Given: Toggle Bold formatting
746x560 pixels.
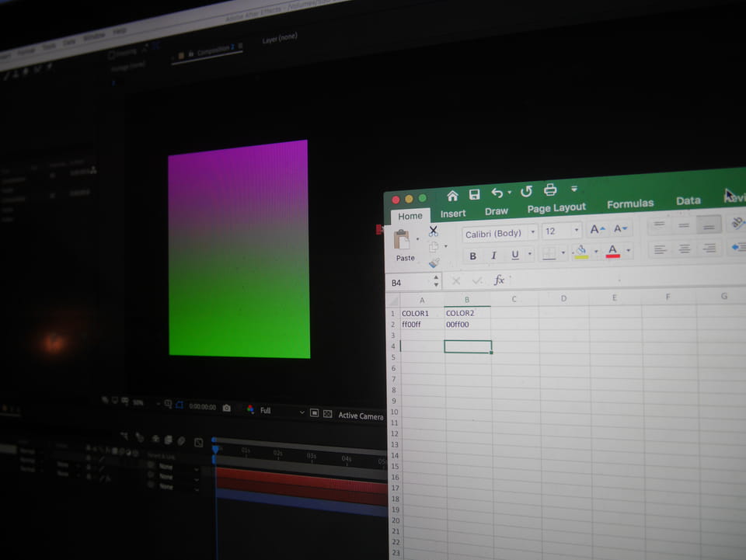Looking at the screenshot, I should pyautogui.click(x=472, y=256).
